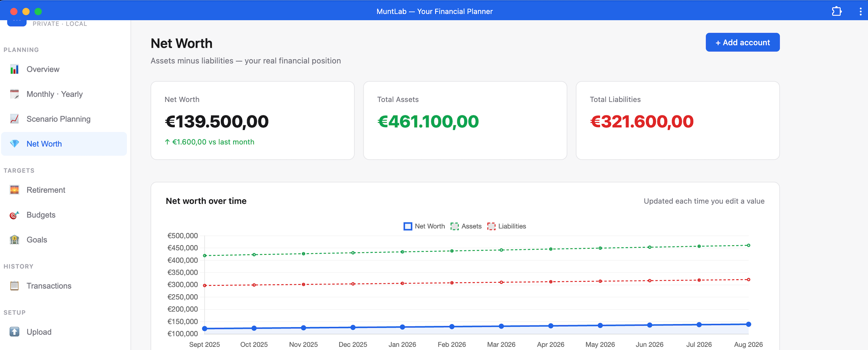Toggle Assets series in chart legend

click(x=466, y=226)
